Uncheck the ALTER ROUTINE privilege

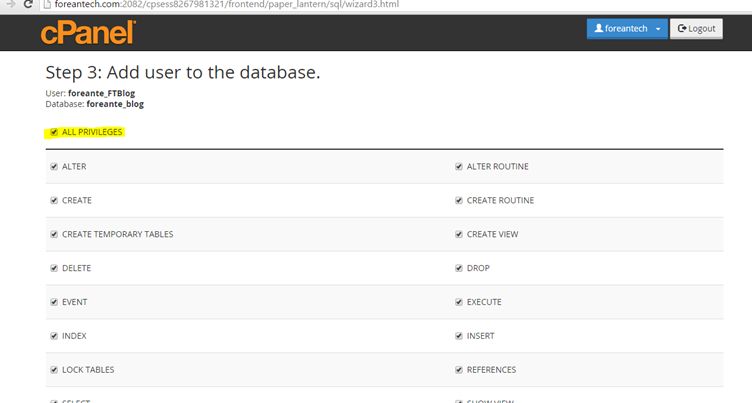pyautogui.click(x=459, y=166)
